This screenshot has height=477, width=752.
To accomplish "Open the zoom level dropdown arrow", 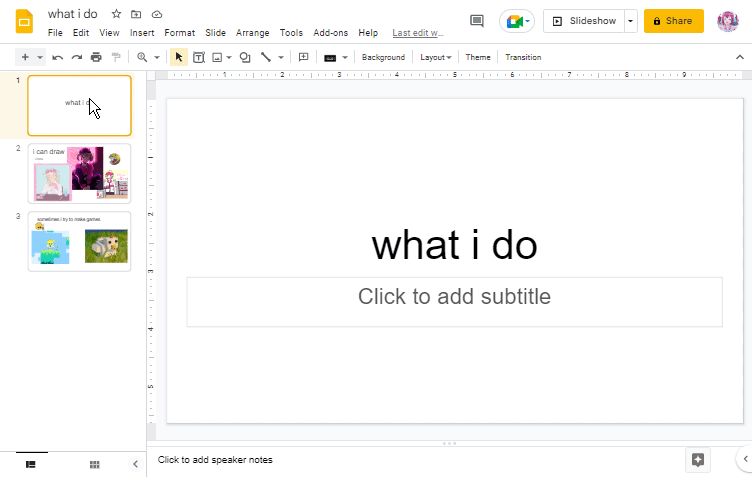I will pyautogui.click(x=157, y=57).
